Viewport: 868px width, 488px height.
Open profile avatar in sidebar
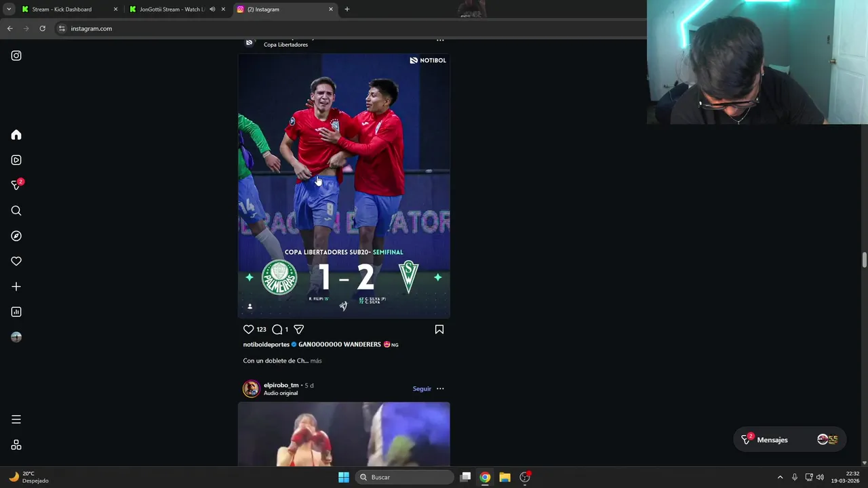[16, 337]
